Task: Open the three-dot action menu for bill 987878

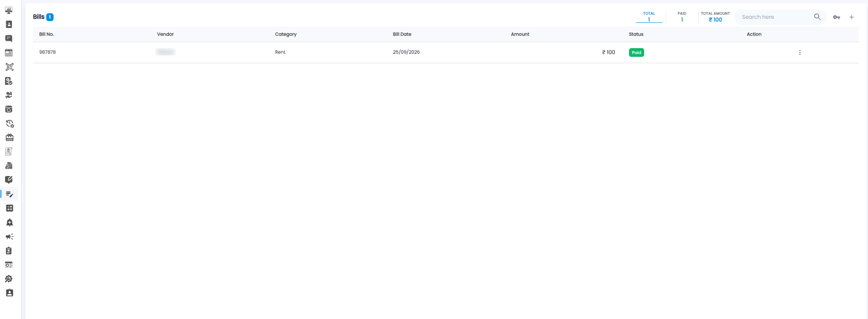Action: (x=800, y=53)
